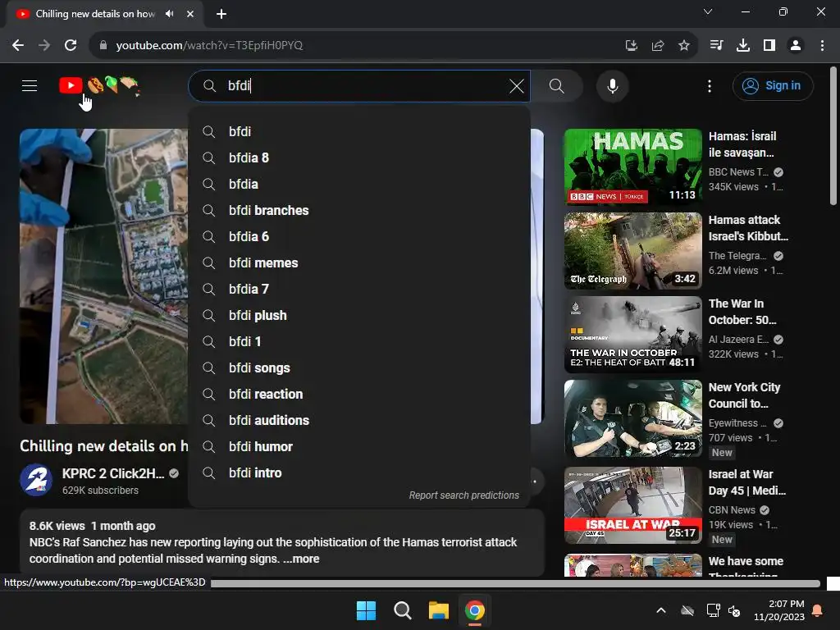The image size is (840, 630).
Task: Submit search with the magnifier button
Action: pyautogui.click(x=557, y=85)
